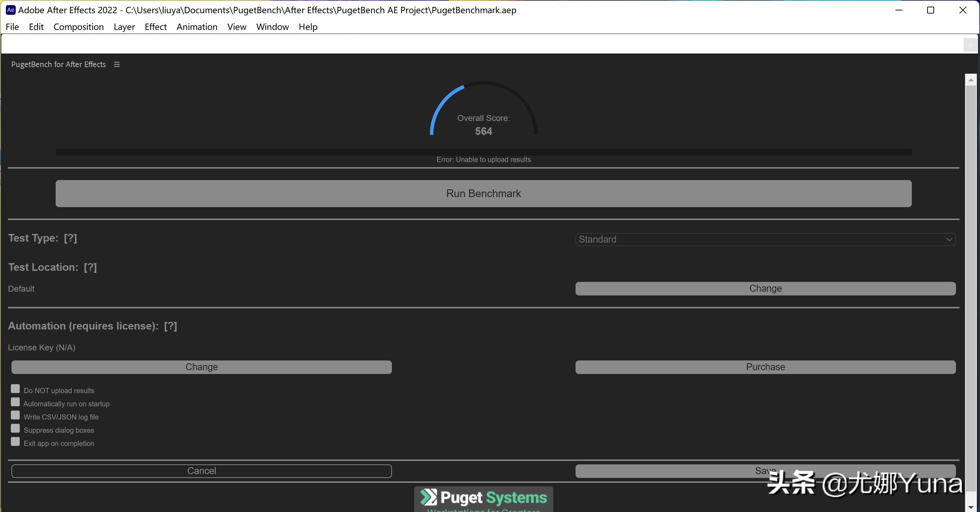
Task: Click scrollbar down arrow
Action: pos(971,507)
